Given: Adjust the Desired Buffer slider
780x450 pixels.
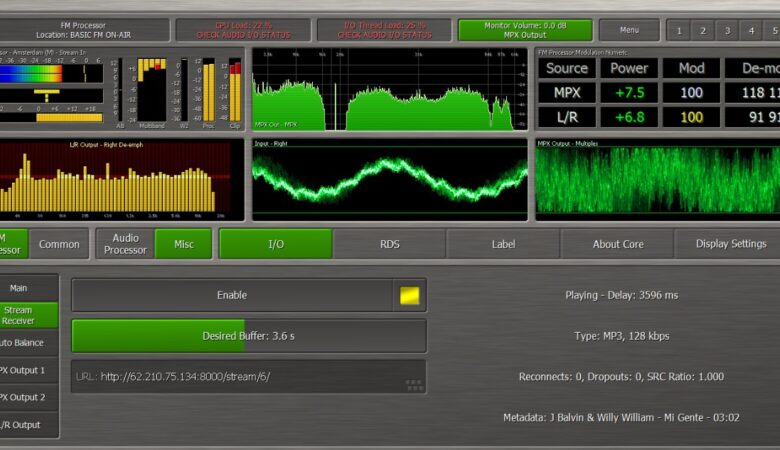Looking at the screenshot, I should tap(248, 336).
